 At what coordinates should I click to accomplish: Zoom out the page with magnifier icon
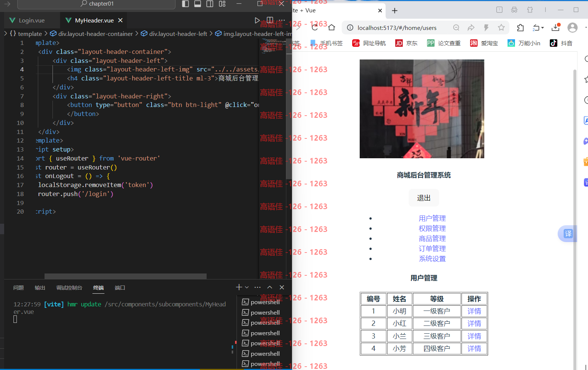[x=456, y=27]
